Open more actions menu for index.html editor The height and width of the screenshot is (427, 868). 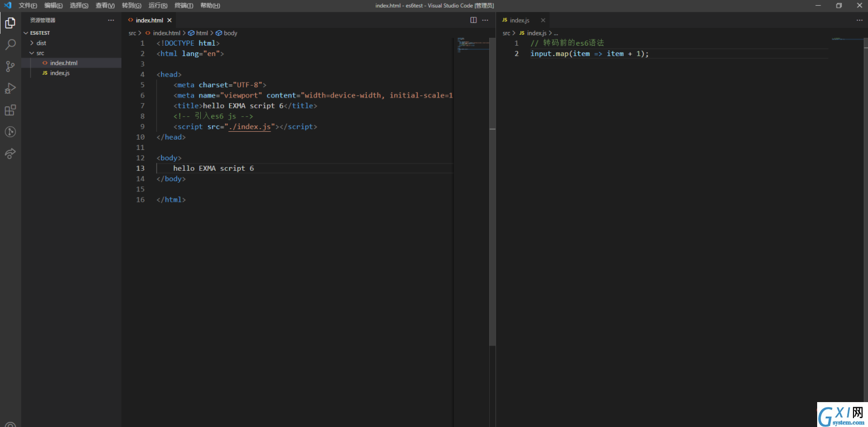pos(485,20)
